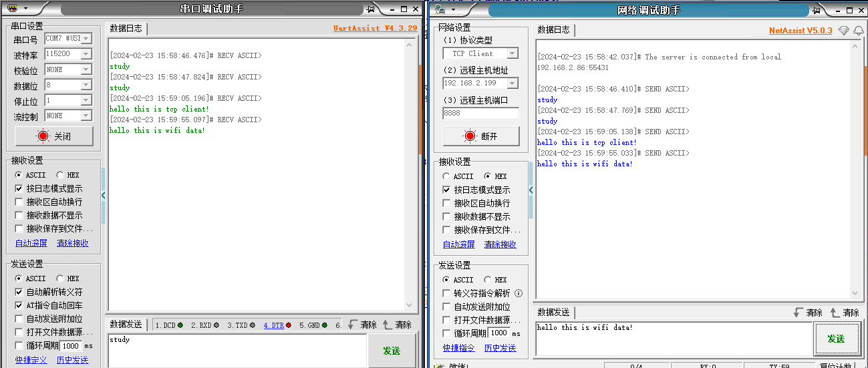The height and width of the screenshot is (368, 868).
Task: Click NetAssist data log scrollbar down arrow
Action: click(x=855, y=293)
